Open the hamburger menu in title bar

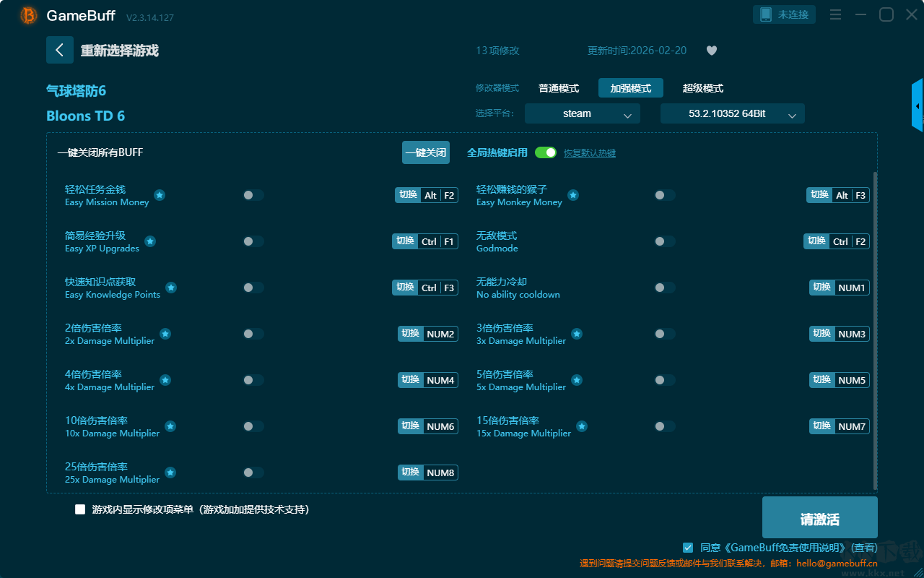(835, 14)
